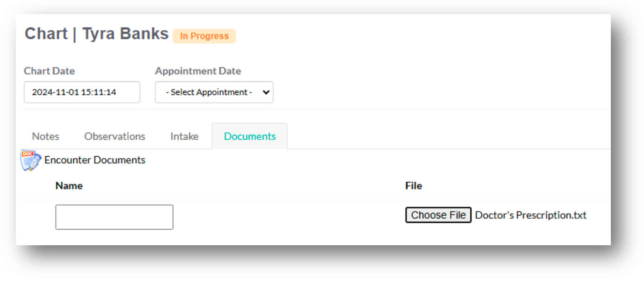Select the Documents tab
Image resolution: width=644 pixels, height=285 pixels.
pos(250,136)
